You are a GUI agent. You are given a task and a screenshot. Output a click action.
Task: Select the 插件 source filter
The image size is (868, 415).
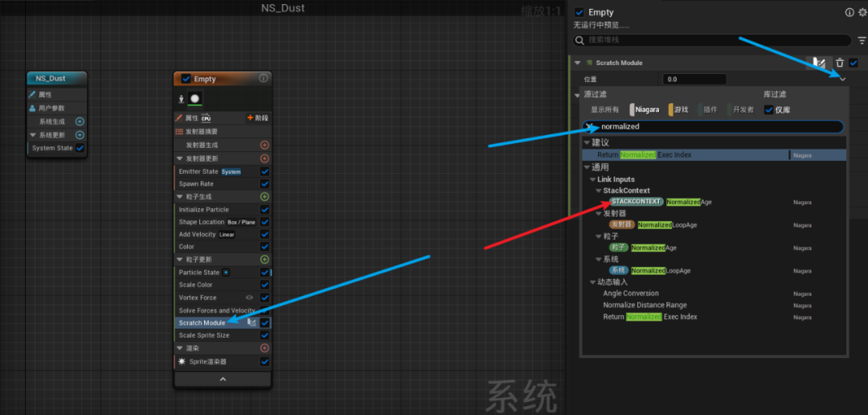click(707, 109)
